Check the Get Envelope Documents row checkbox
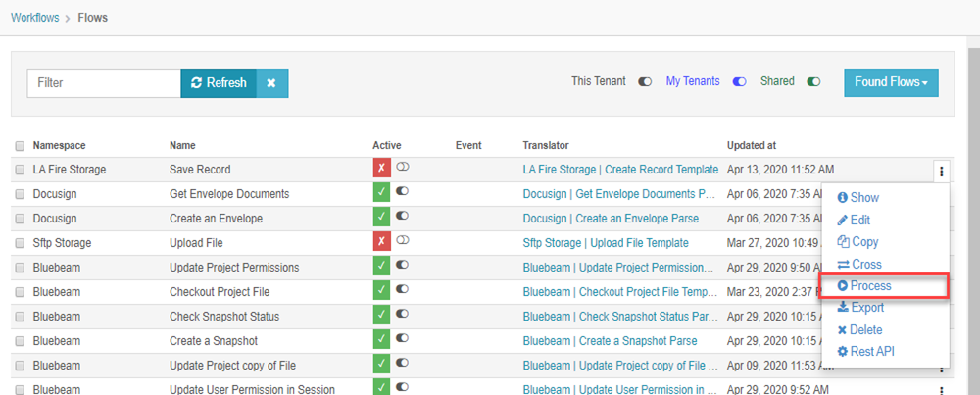 tap(20, 194)
